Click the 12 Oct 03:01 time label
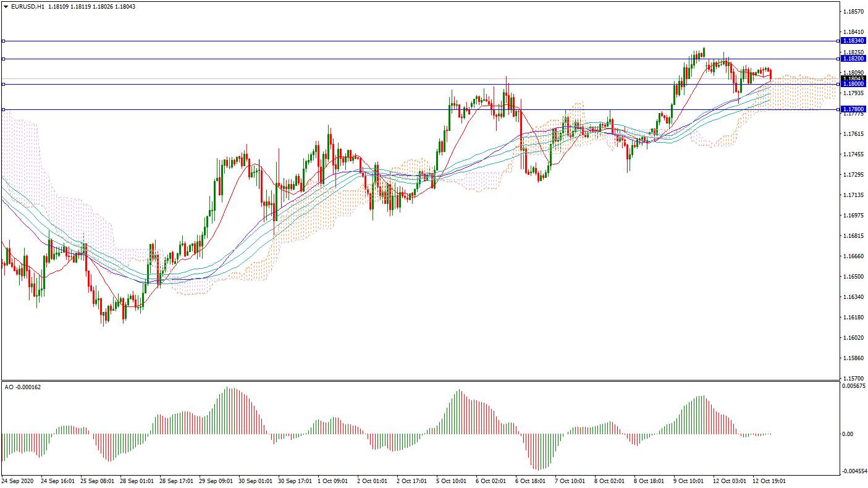 730,481
